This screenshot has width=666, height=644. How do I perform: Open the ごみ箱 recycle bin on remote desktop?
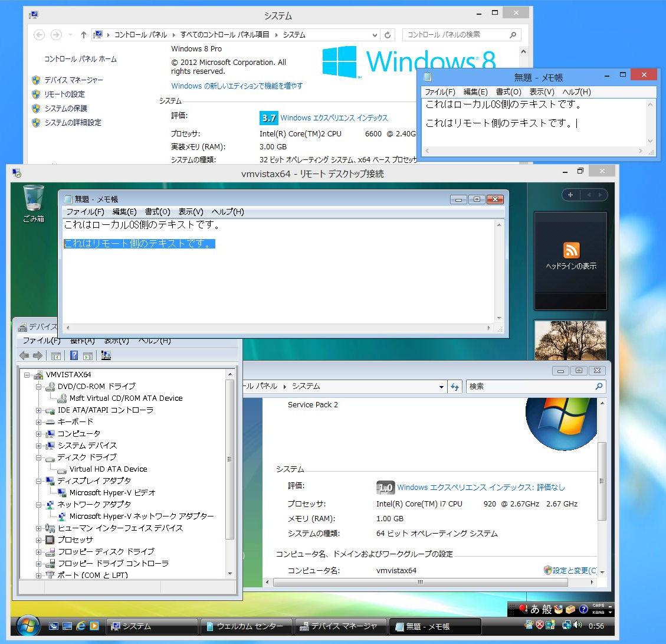34,203
